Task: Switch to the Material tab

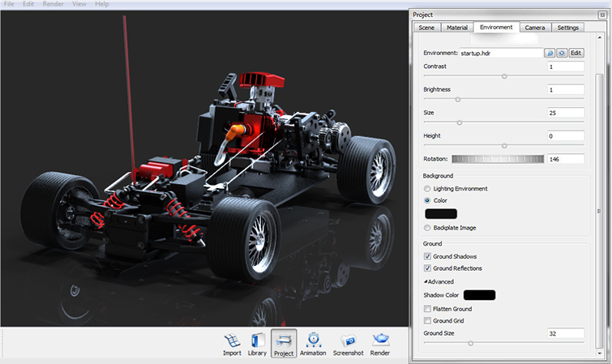Action: [x=457, y=28]
